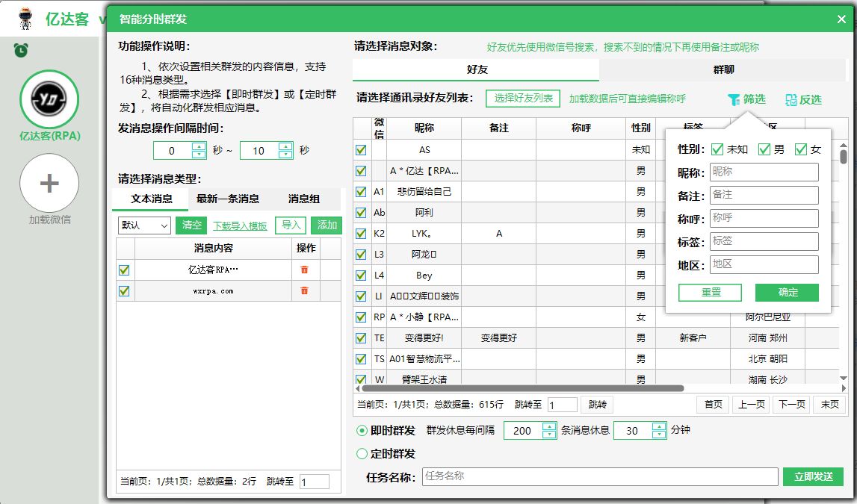857x504 pixels.
Task: Close the 智能分时群发 dialog
Action: [841, 19]
